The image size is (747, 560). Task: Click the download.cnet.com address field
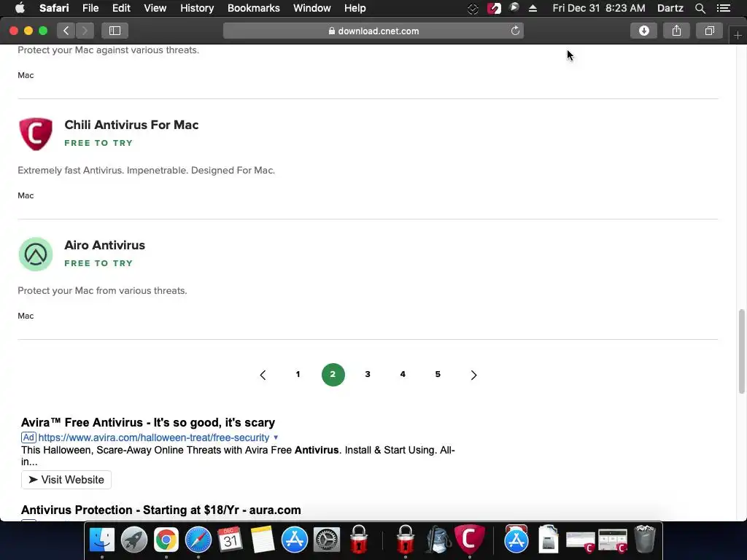[x=373, y=31]
